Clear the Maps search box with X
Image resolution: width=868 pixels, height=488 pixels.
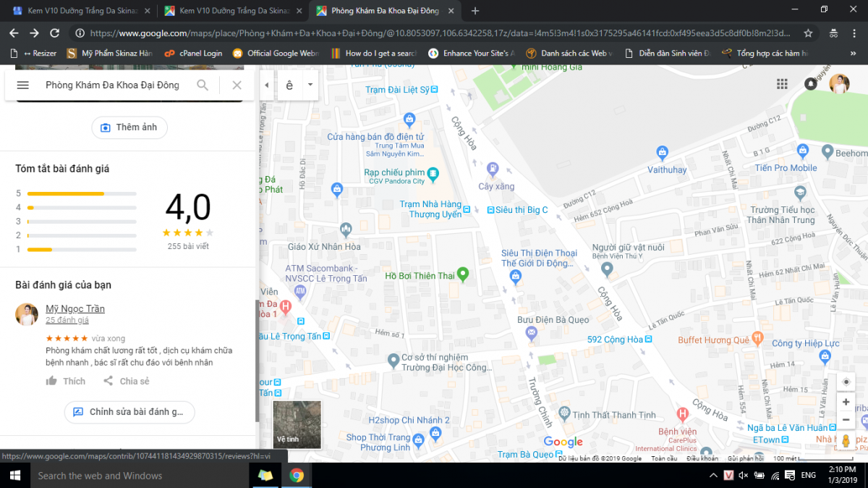[237, 85]
